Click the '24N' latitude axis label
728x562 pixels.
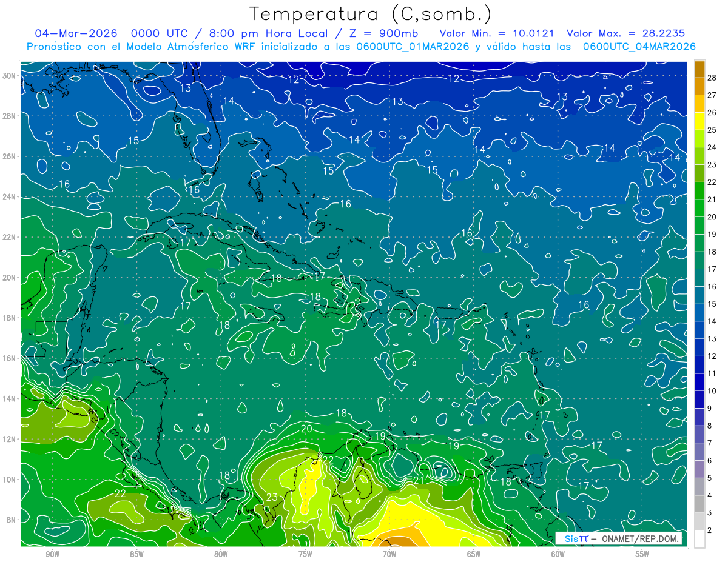tap(9, 197)
